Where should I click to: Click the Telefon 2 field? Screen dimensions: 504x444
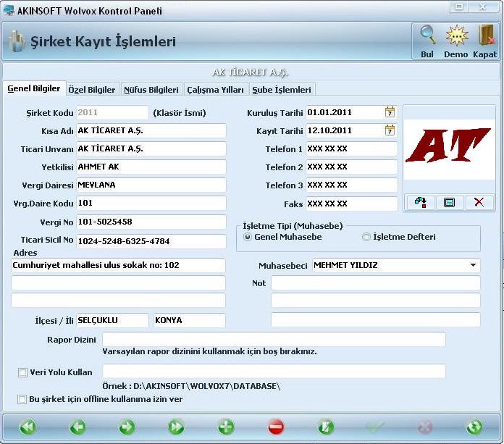[x=352, y=167]
